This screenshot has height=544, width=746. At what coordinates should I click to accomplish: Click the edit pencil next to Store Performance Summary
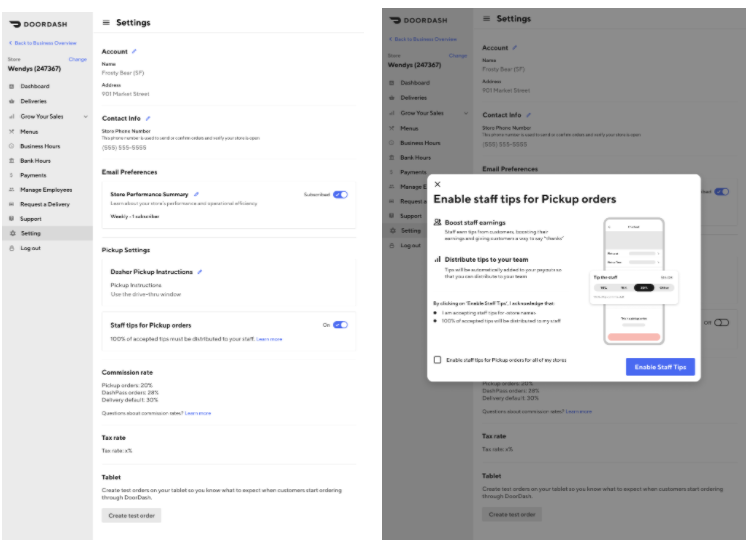pos(196,194)
